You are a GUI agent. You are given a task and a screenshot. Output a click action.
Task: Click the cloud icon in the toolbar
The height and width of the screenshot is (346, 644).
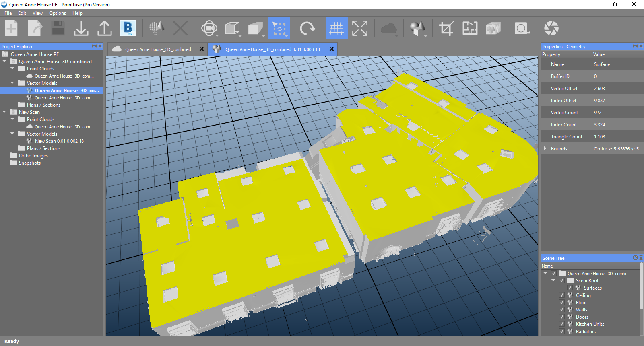(x=389, y=29)
